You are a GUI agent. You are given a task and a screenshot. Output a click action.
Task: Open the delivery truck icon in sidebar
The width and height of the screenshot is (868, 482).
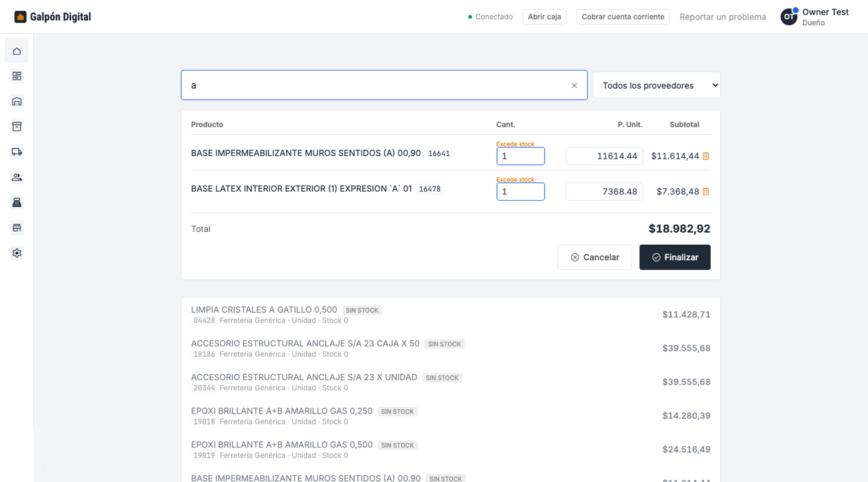[17, 152]
